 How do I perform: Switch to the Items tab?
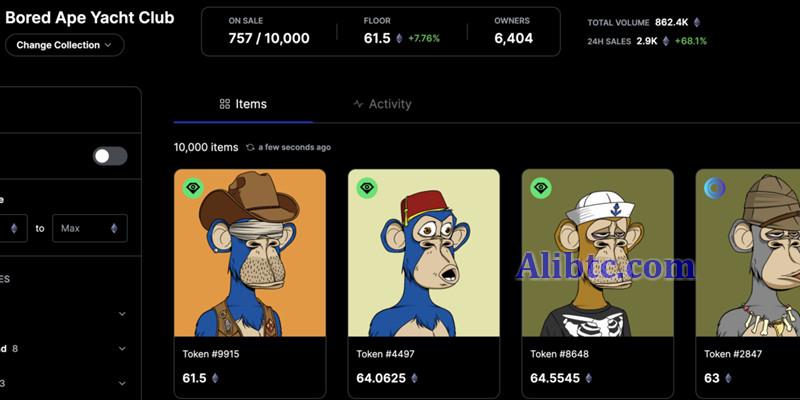pyautogui.click(x=243, y=104)
